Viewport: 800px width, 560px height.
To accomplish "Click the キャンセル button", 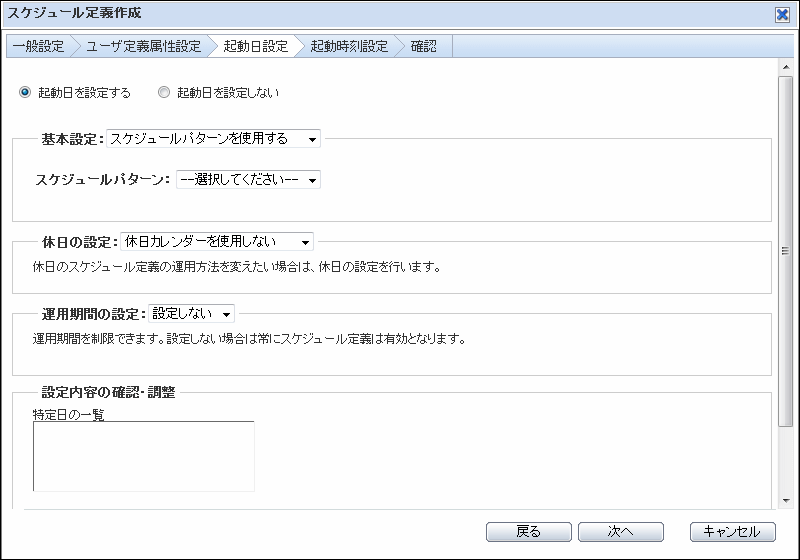I will [x=732, y=532].
